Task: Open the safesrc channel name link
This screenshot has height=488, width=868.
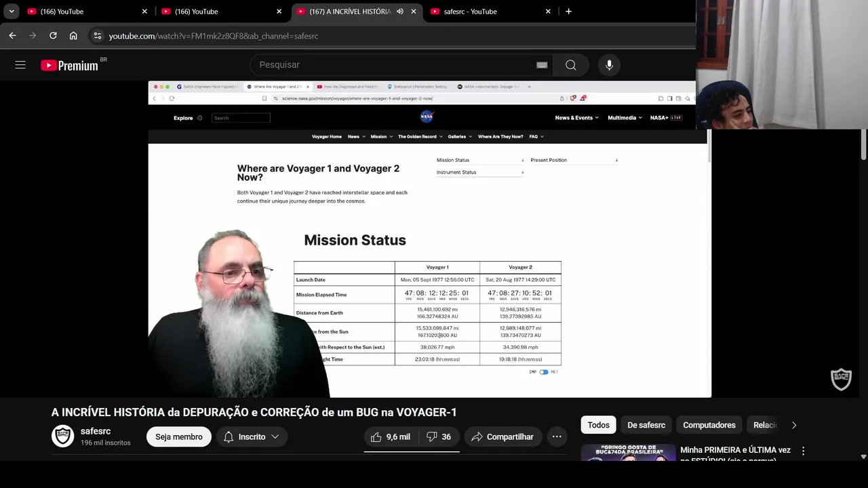Action: pos(96,431)
